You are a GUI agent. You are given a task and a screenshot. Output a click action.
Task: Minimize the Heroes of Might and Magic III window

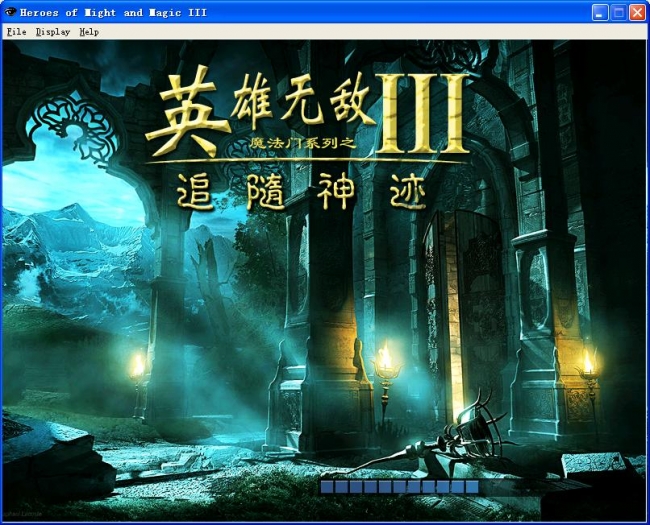tap(599, 12)
